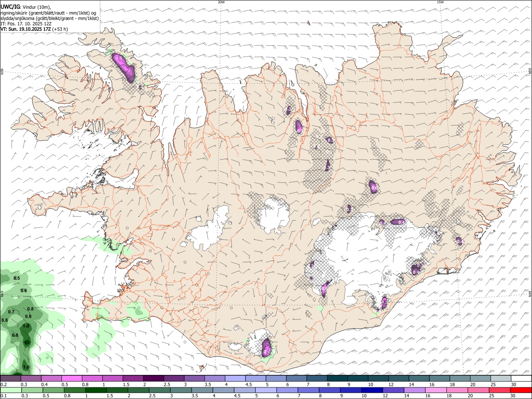Click the '(+53 h)' forecast offset text
532x399 pixels.
coord(60,29)
